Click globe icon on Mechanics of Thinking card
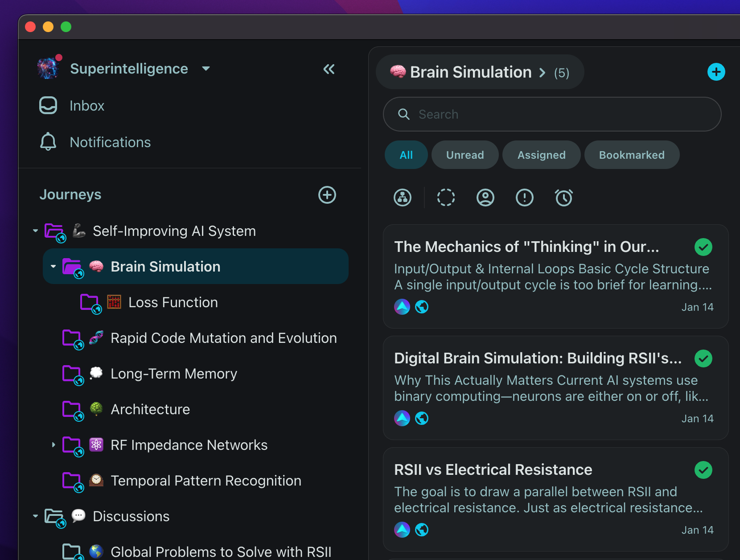Screen dimensions: 740x560 point(422,307)
